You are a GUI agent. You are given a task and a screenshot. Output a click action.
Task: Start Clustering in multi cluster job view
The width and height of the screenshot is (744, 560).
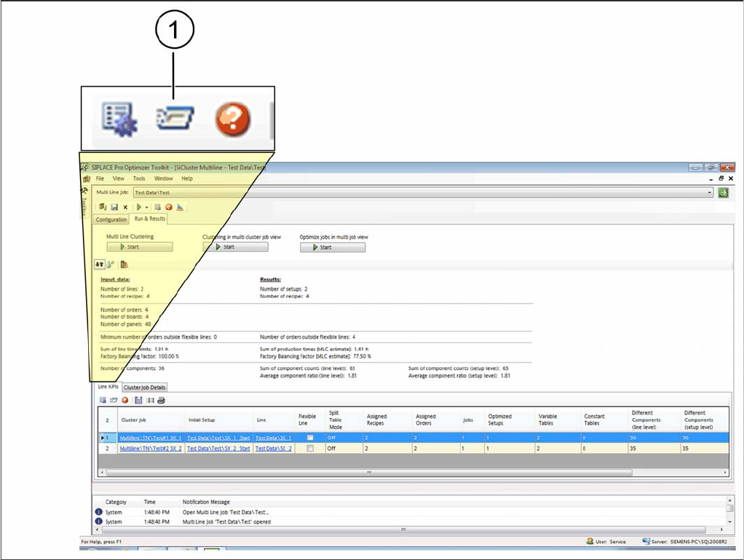[x=235, y=247]
